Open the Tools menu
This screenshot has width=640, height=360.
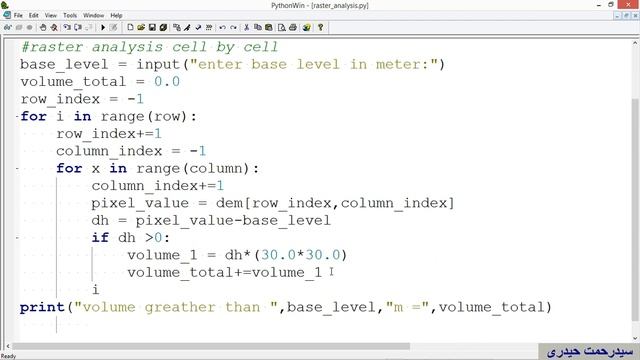[x=70, y=16]
